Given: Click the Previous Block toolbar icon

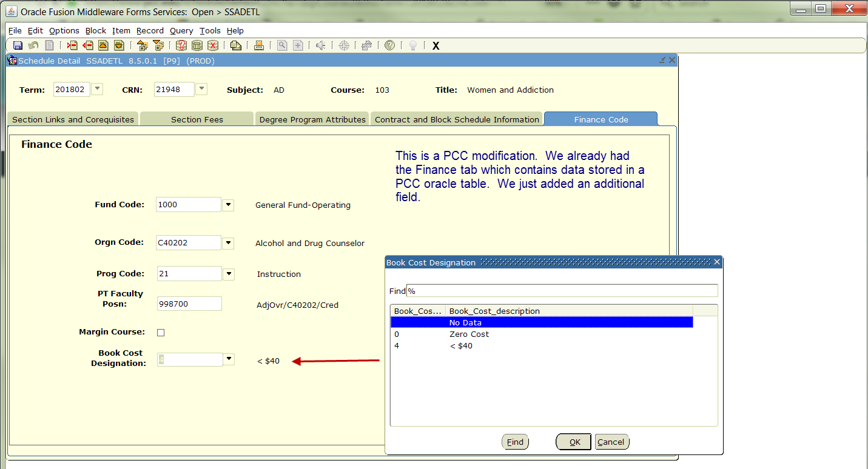Looking at the screenshot, I should pos(143,45).
